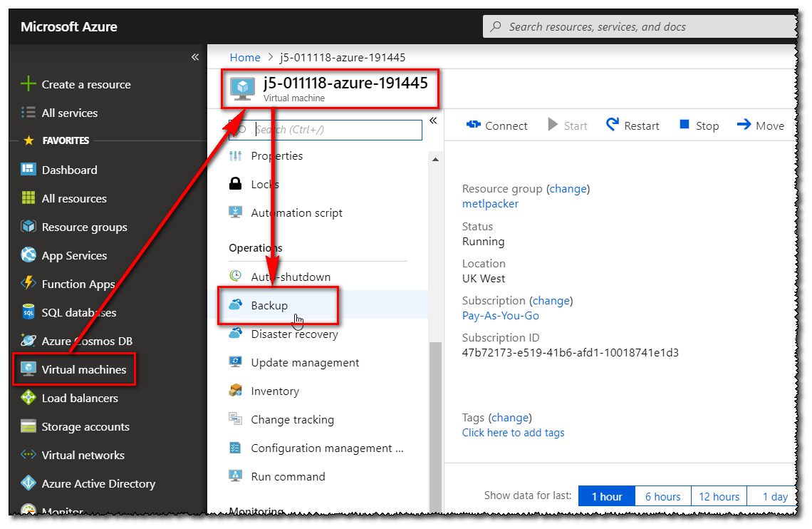Open the Pay-As-You-Go subscription link

500,316
